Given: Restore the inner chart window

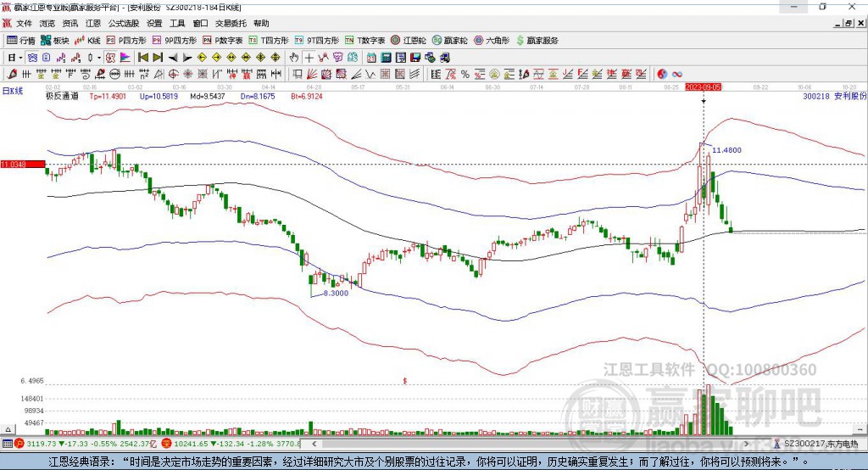Looking at the screenshot, I should 849,23.
